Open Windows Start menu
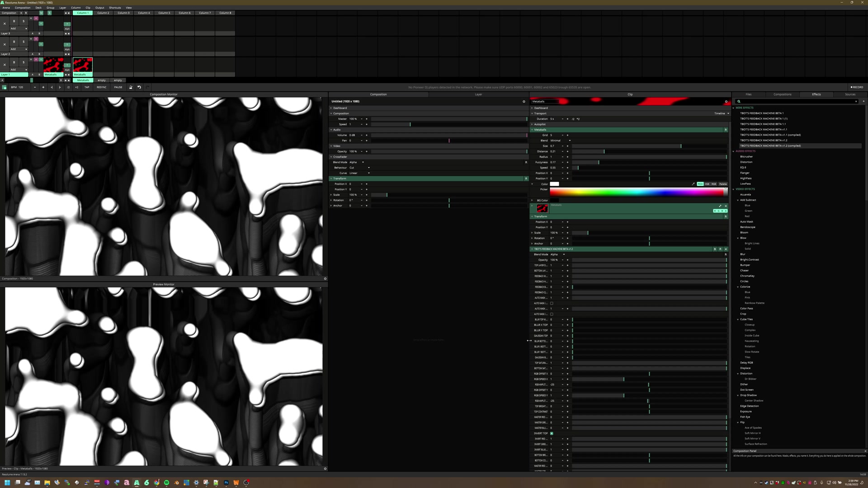 [x=7, y=483]
